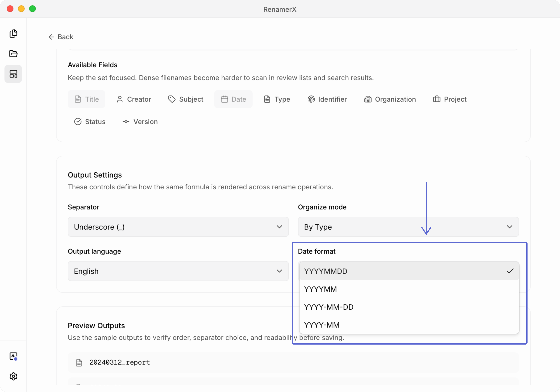Add the Subject field chip
Screen dimensions: 560x392
point(186,99)
